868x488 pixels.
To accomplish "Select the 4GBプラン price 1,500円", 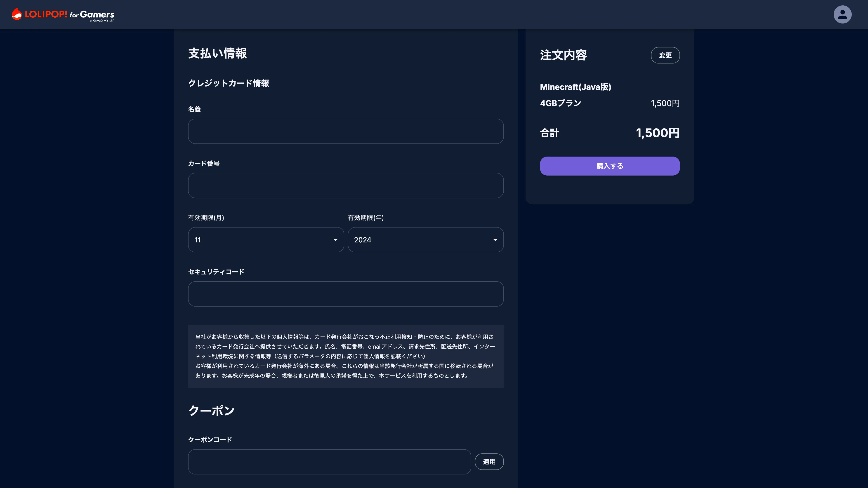I will 665,103.
